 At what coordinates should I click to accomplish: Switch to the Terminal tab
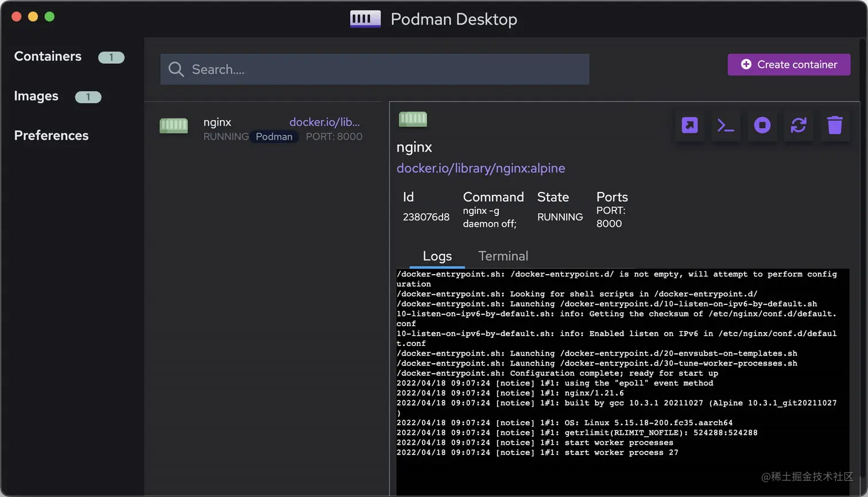pyautogui.click(x=503, y=256)
